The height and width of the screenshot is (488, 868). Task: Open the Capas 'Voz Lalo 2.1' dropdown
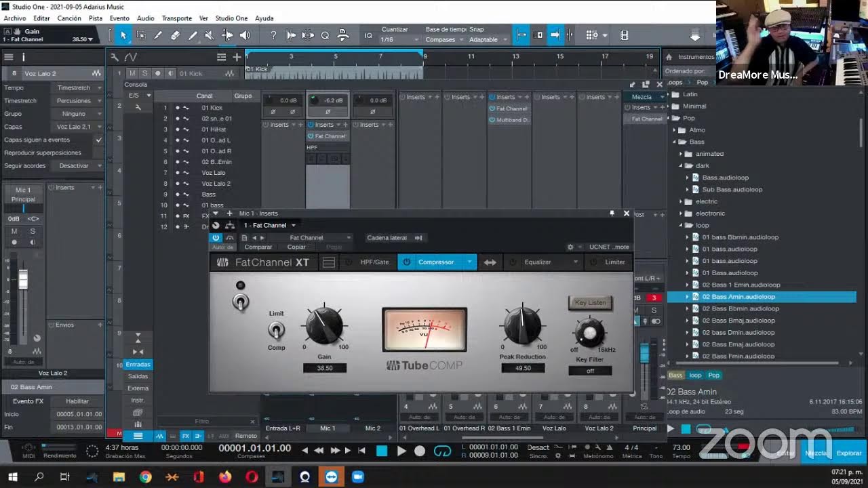click(x=78, y=127)
